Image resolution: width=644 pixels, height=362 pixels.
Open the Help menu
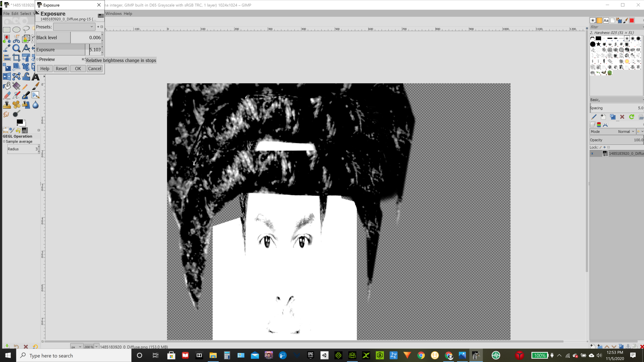coord(128,14)
